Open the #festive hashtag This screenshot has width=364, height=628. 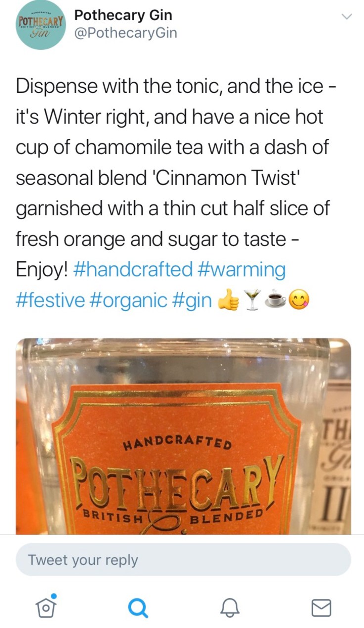(x=50, y=300)
